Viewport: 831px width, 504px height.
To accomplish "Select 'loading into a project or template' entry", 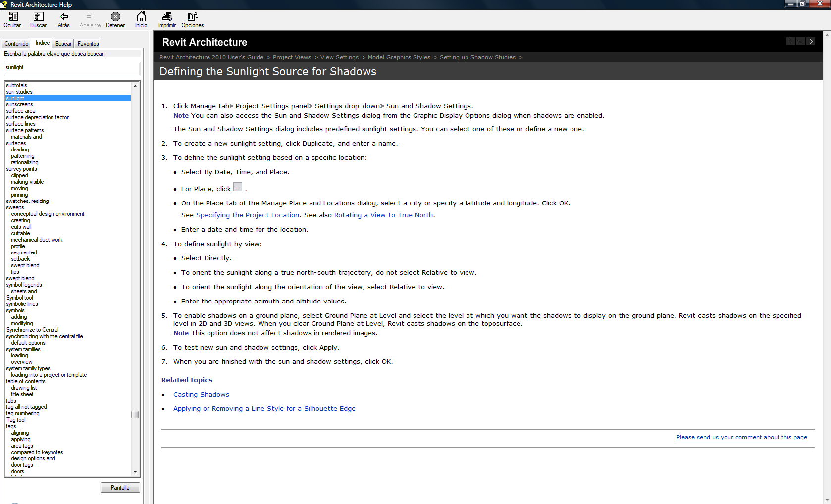I will click(49, 375).
